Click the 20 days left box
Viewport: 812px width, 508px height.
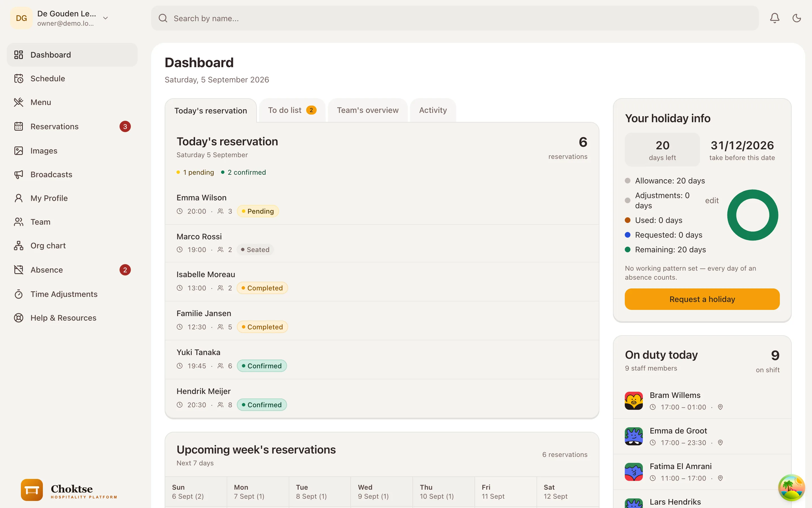point(662,150)
